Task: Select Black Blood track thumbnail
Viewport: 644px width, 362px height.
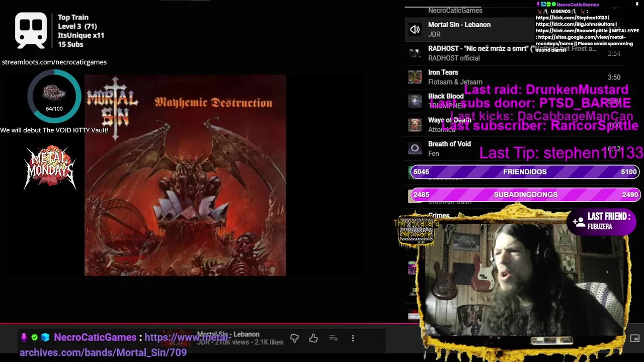Action: point(415,101)
